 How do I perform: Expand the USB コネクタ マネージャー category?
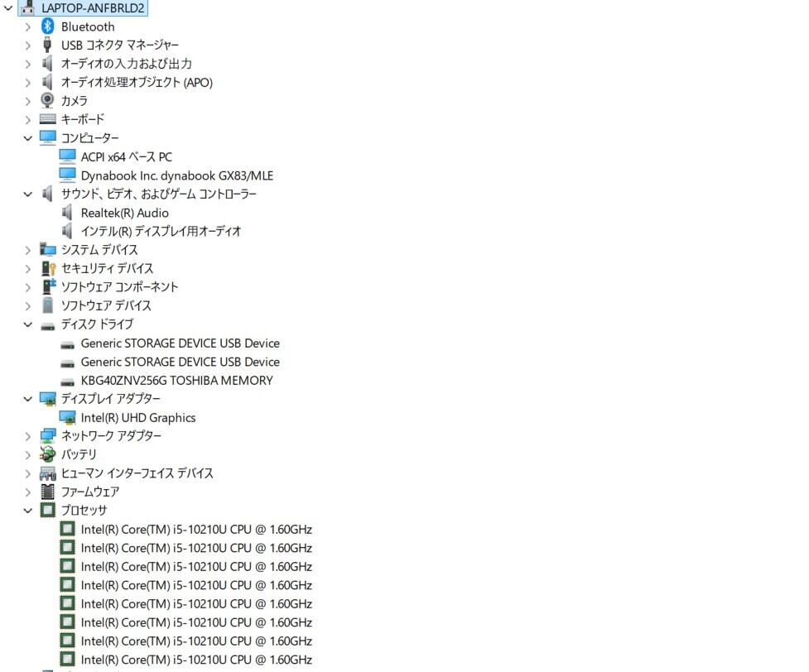point(28,46)
